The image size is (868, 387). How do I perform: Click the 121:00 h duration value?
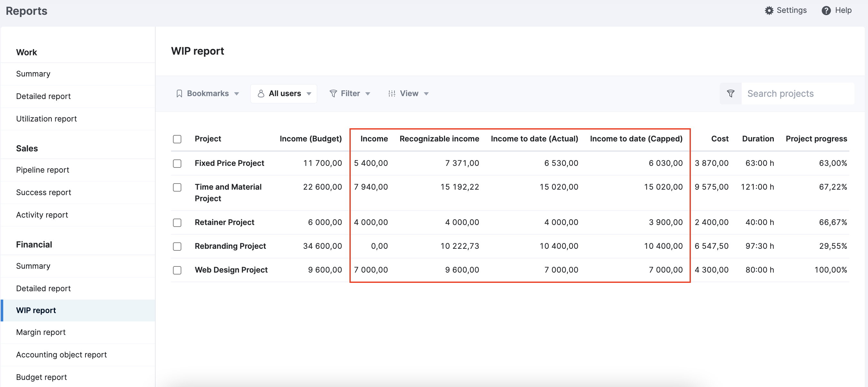757,187
